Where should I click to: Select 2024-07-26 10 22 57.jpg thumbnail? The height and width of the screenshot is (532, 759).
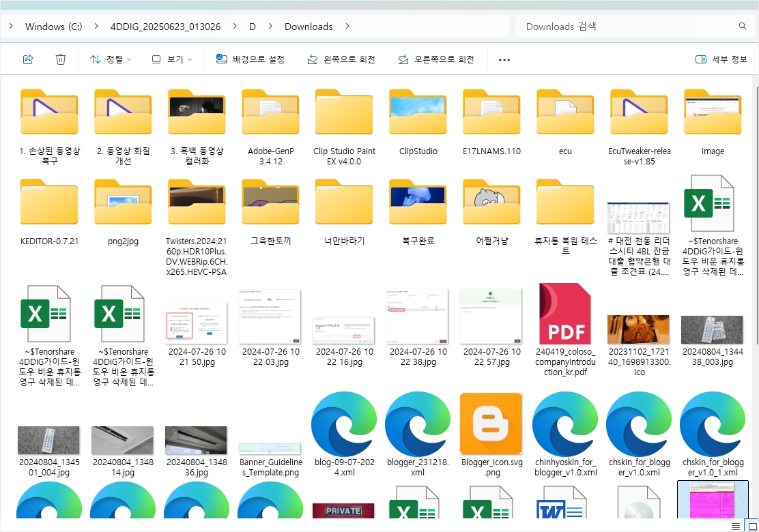tap(492, 316)
